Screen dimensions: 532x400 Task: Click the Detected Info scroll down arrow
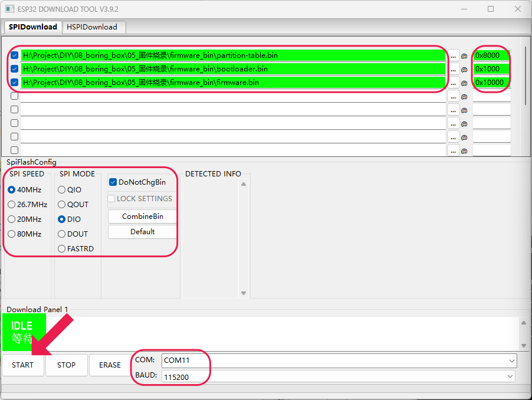[244, 293]
